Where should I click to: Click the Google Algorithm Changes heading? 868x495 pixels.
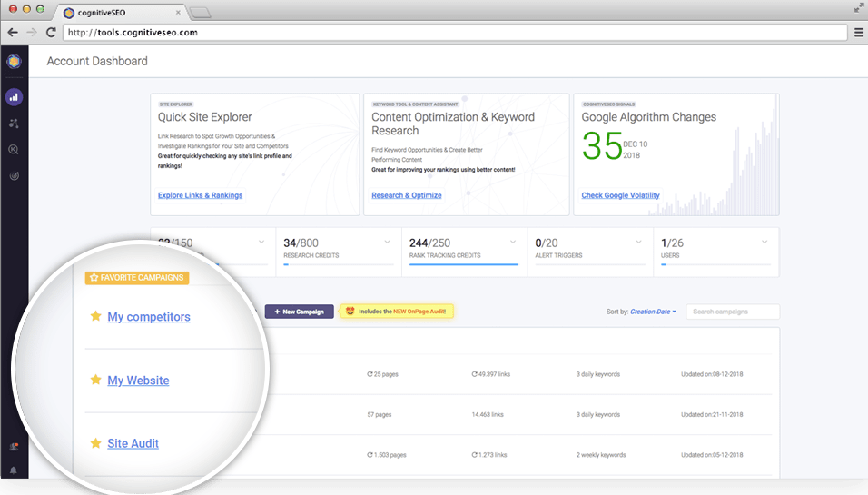648,117
